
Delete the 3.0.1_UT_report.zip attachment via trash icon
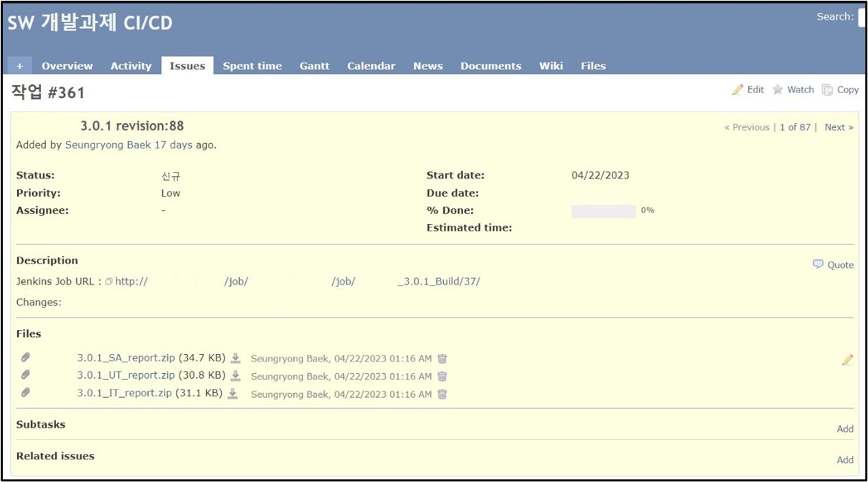pos(443,377)
